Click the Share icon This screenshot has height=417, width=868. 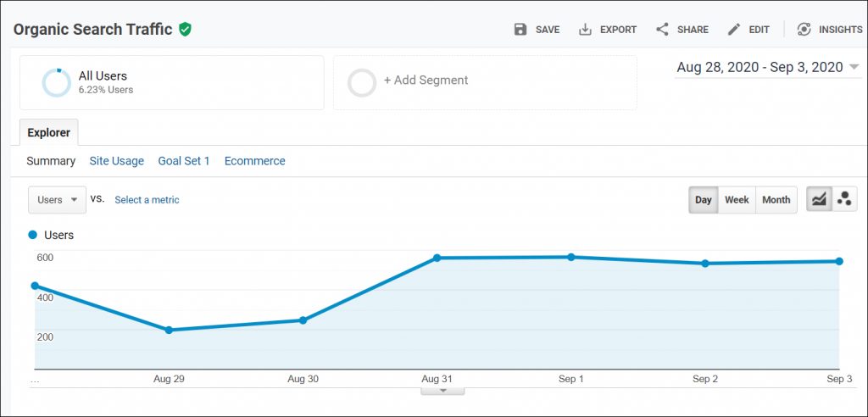(x=662, y=30)
